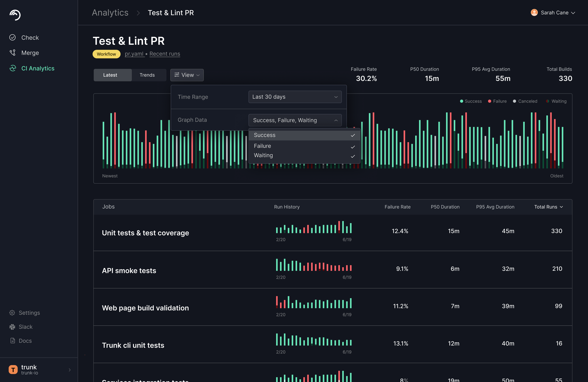Collapse the Graph Data dropdown
The height and width of the screenshot is (382, 588).
coord(295,120)
